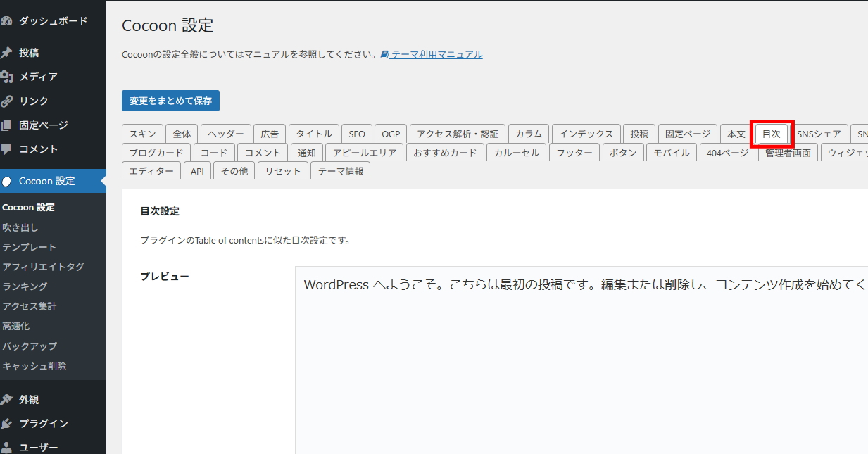Open the テーマ利用マニュアル link
The width and height of the screenshot is (868, 454).
(436, 55)
